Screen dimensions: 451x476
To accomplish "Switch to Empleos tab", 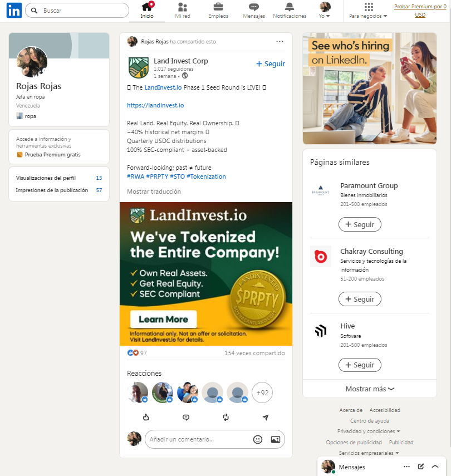I will coord(218,11).
